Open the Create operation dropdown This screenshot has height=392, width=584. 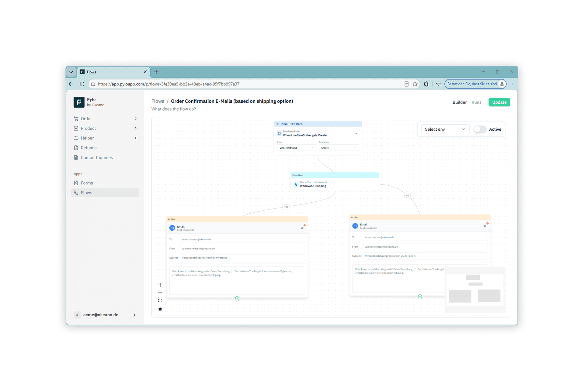tap(339, 148)
